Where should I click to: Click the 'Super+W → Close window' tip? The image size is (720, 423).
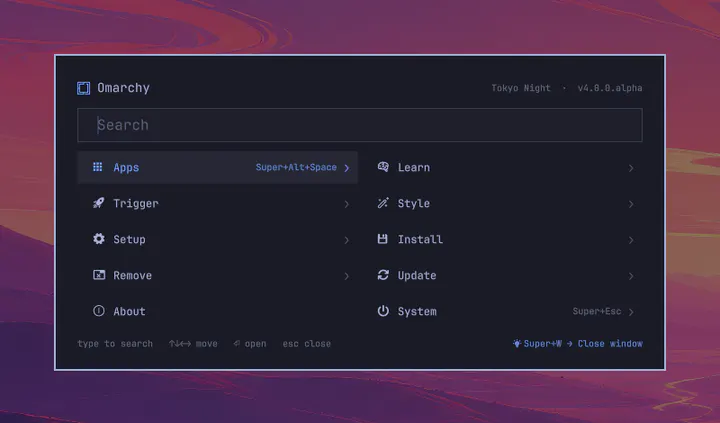(578, 344)
